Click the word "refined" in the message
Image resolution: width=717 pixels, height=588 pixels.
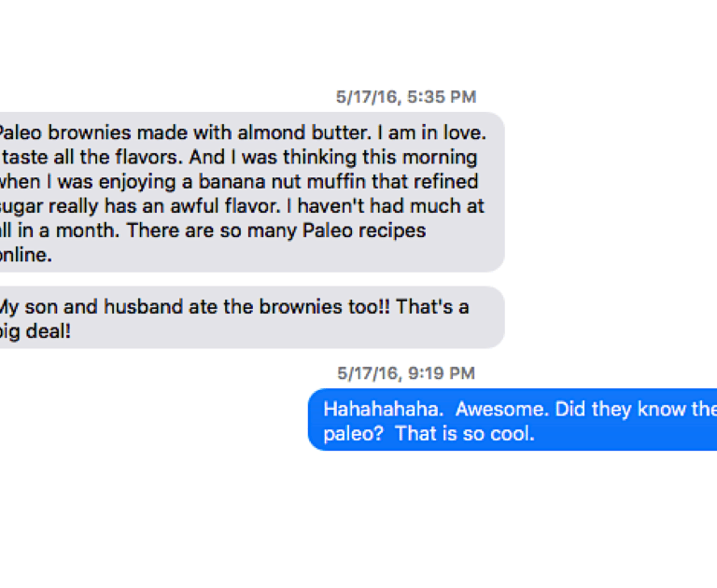click(x=450, y=181)
